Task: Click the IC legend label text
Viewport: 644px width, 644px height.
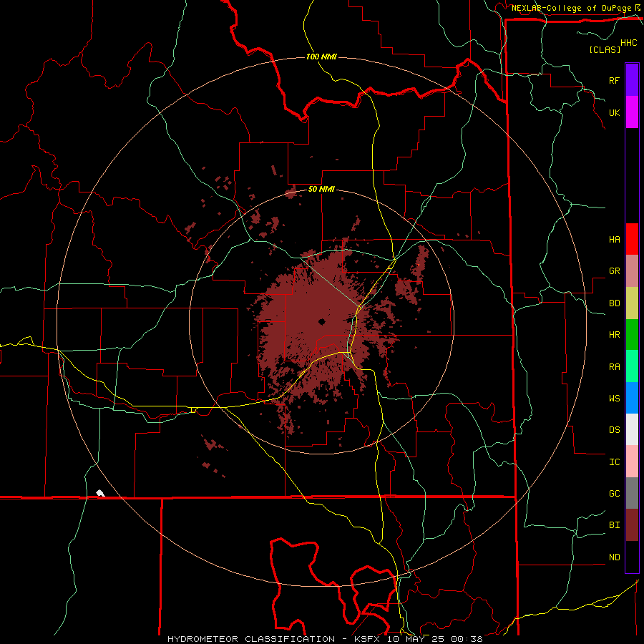Action: (614, 462)
